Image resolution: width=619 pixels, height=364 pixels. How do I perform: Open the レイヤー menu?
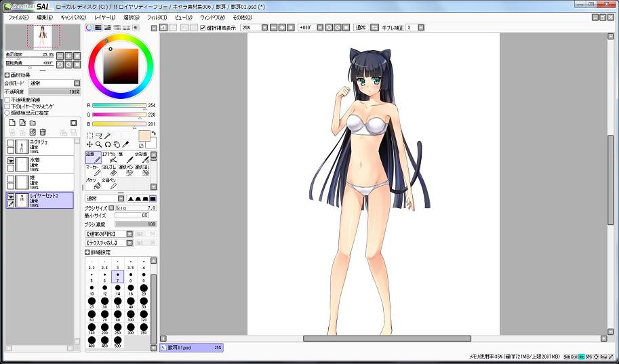click(105, 17)
